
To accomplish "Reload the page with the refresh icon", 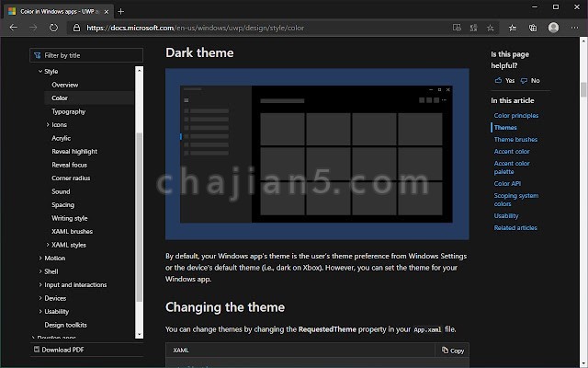I will point(53,28).
